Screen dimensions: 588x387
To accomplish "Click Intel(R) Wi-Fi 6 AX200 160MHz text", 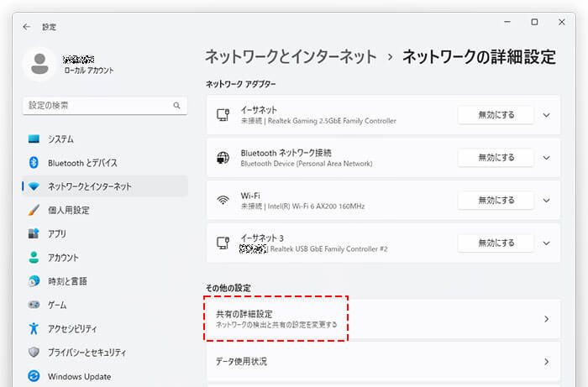I will 316,207.
